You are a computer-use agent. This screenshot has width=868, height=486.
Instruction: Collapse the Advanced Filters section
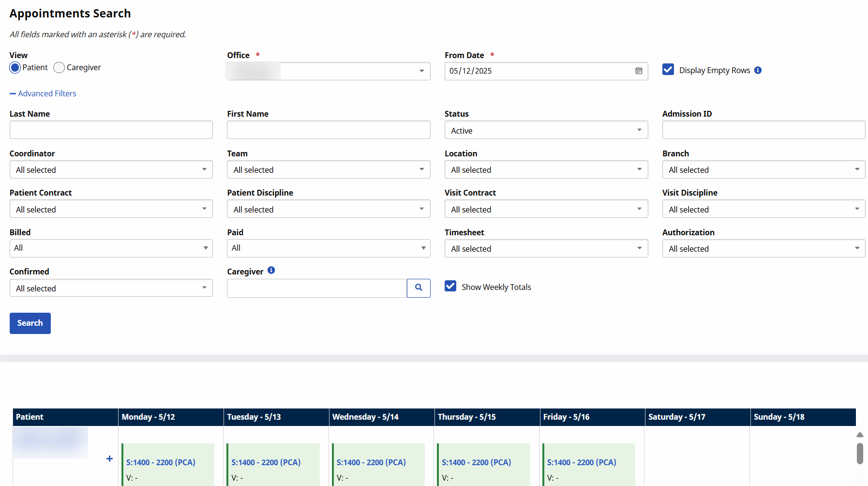(x=43, y=93)
